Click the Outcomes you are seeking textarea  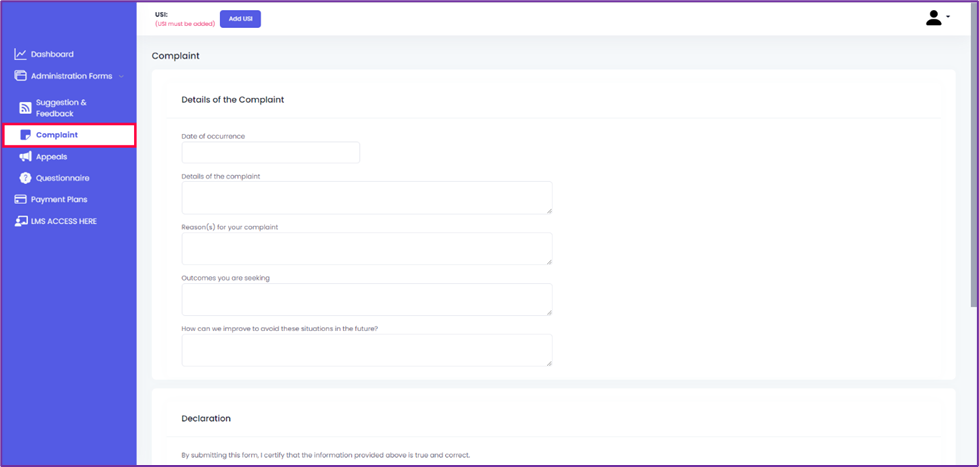point(367,299)
